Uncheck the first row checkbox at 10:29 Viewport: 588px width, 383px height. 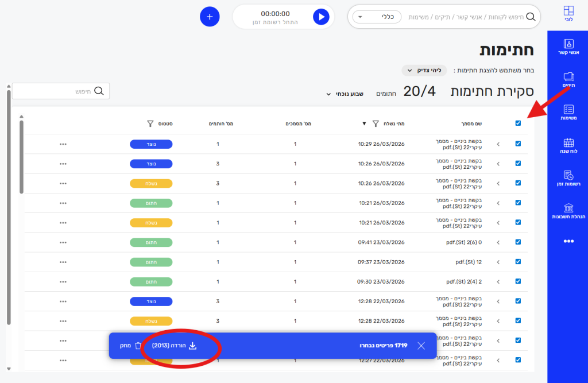tap(518, 144)
